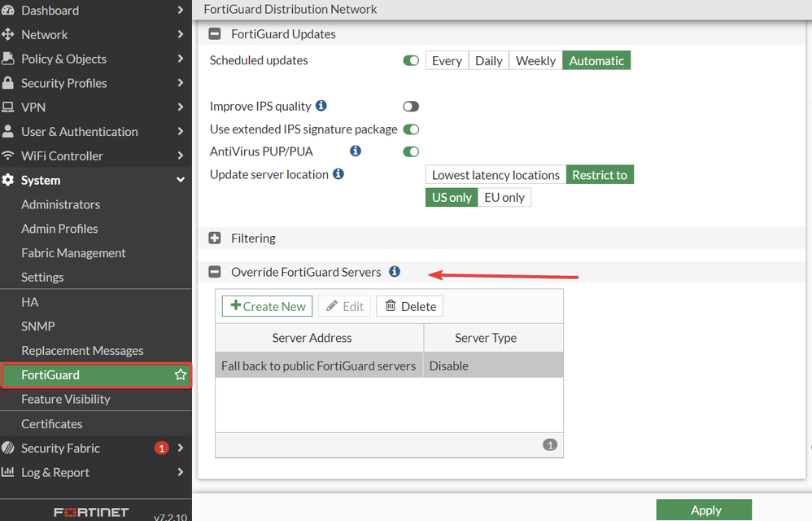Click the Delete button
812x521 pixels.
click(x=409, y=306)
